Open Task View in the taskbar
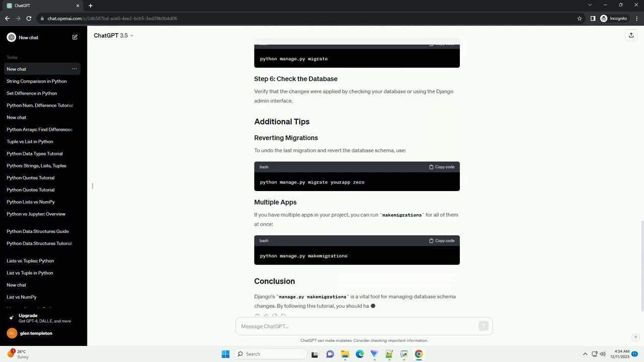644x362 pixels. (315, 354)
